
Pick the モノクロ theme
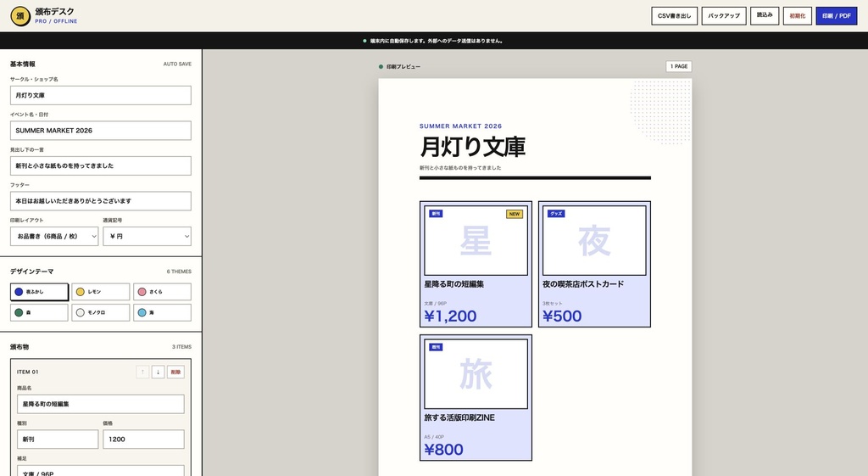[x=101, y=312]
